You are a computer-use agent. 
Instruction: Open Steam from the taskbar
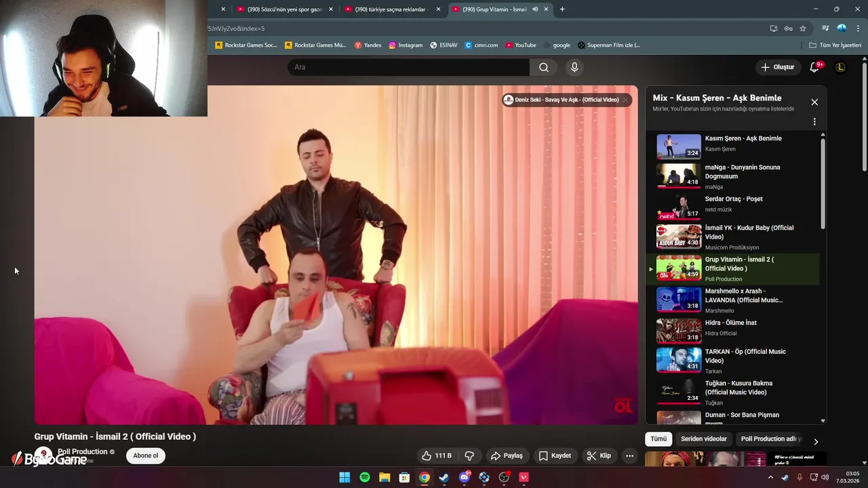point(443,477)
